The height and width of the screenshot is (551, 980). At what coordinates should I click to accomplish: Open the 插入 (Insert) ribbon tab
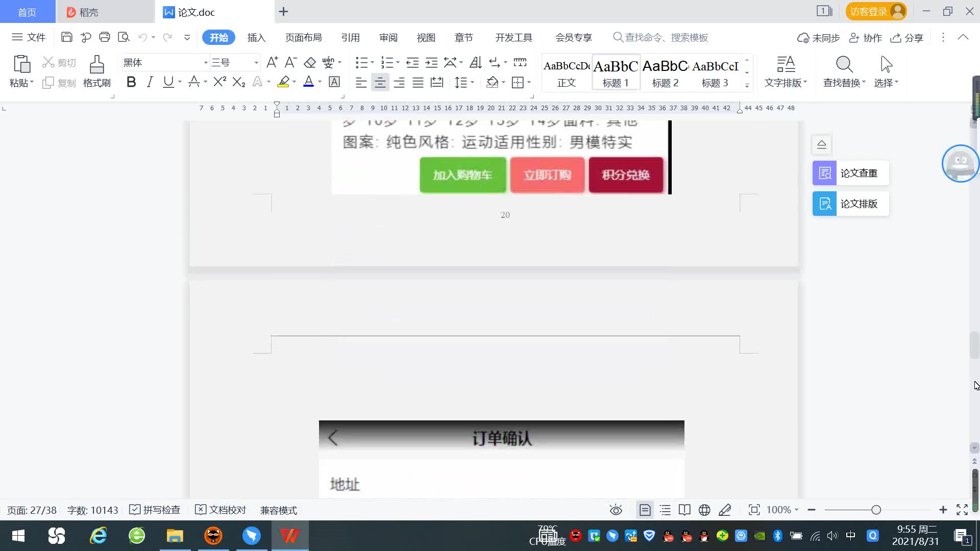[256, 37]
